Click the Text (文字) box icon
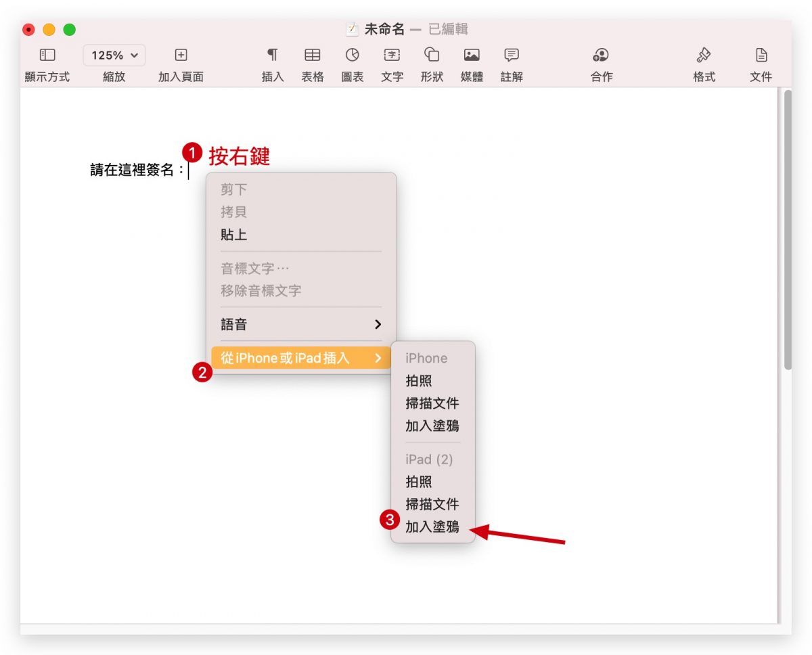This screenshot has width=812, height=655. [x=392, y=55]
